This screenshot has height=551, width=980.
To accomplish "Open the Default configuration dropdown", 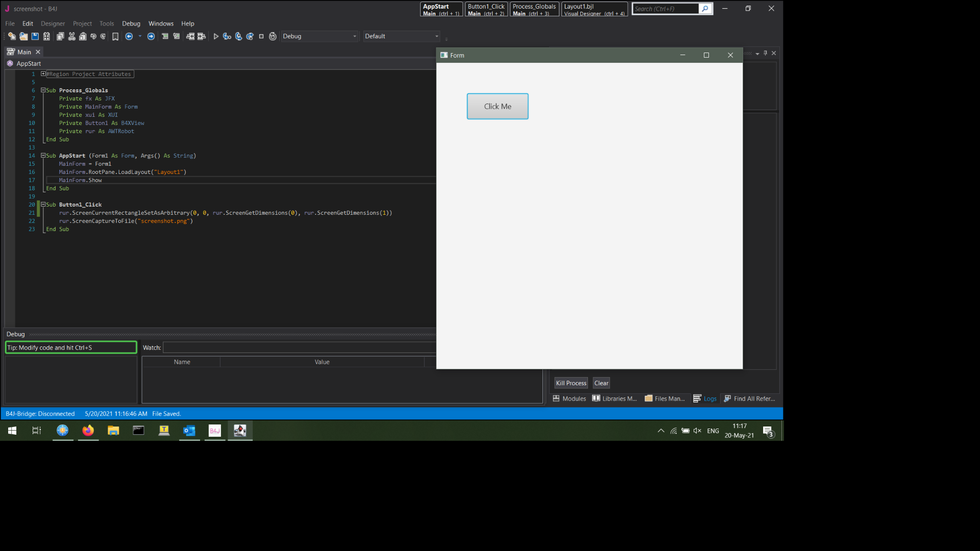I will (x=402, y=36).
